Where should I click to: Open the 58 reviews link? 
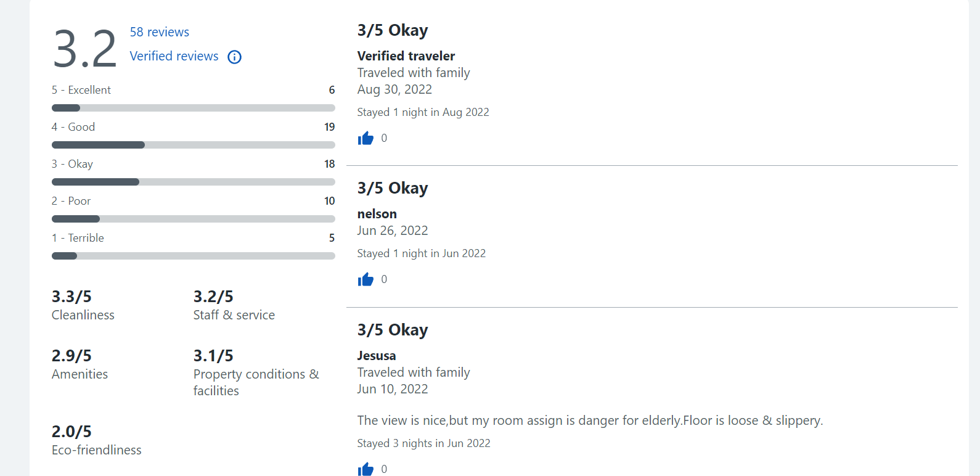(x=159, y=32)
